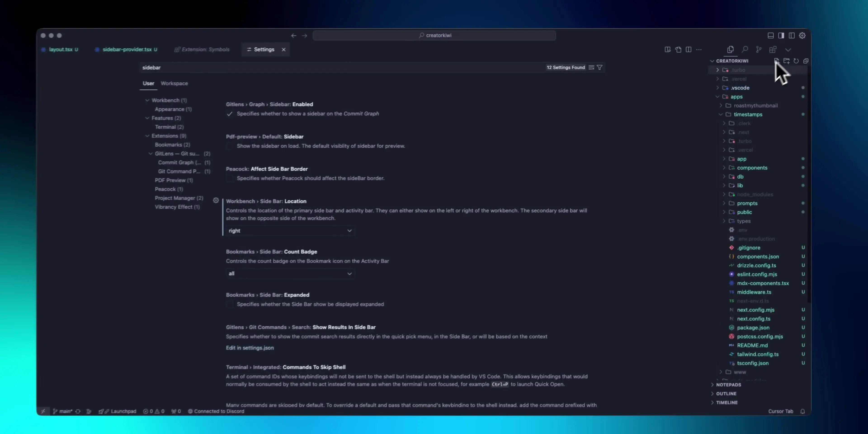868x434 pixels.
Task: Open the Peacock (1) settings category
Action: pos(169,189)
